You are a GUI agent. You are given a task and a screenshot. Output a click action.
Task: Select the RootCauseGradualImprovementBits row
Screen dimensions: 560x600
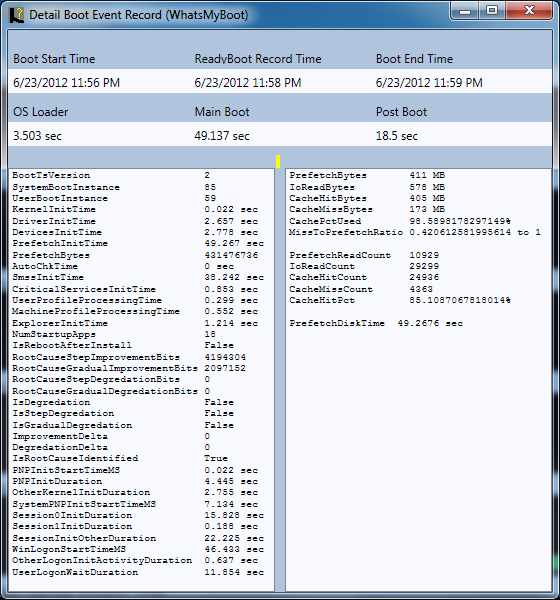pyautogui.click(x=129, y=368)
